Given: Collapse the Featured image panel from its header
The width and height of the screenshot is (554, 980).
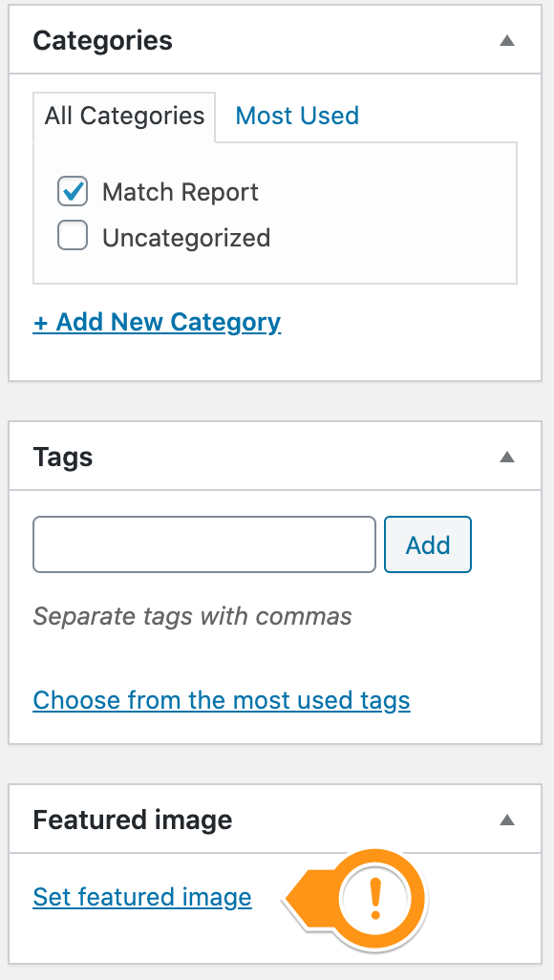Looking at the screenshot, I should (133, 820).
